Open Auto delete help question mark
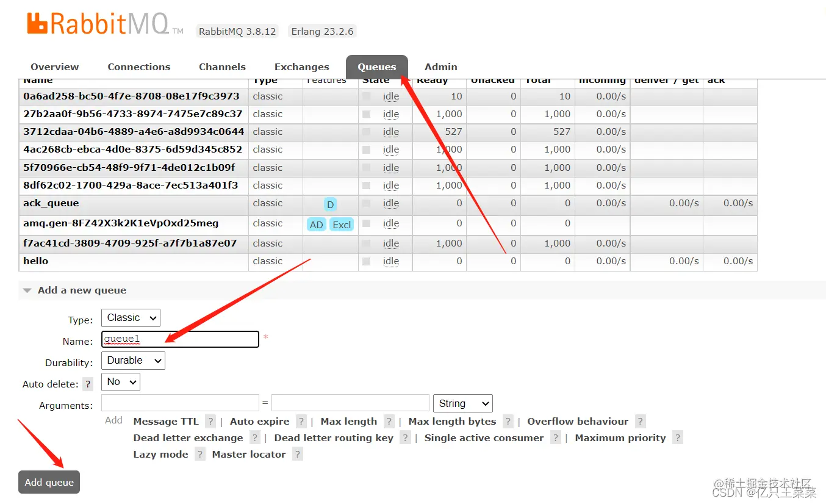This screenshot has width=826, height=504. coord(88,384)
